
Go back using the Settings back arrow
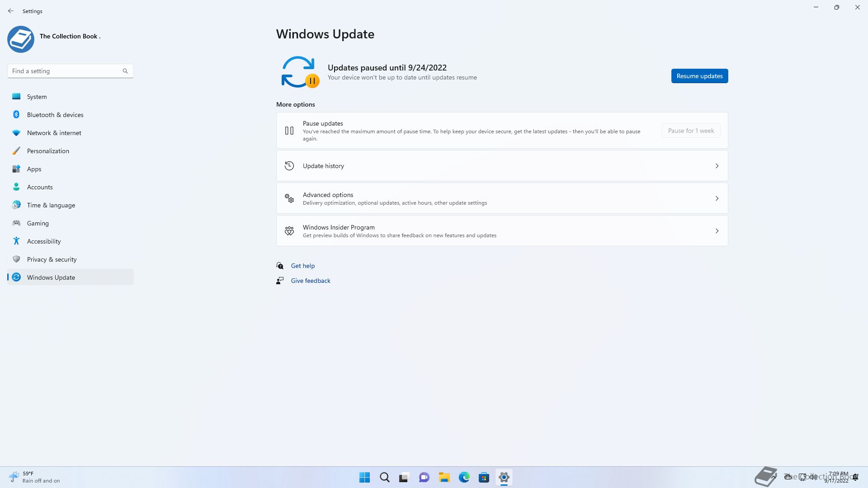(11, 11)
